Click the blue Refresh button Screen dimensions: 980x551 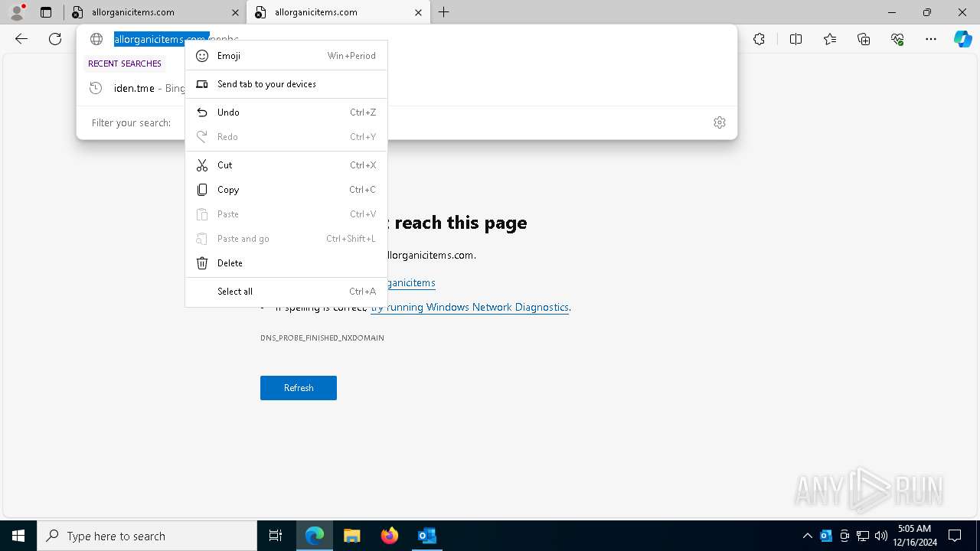pyautogui.click(x=299, y=388)
